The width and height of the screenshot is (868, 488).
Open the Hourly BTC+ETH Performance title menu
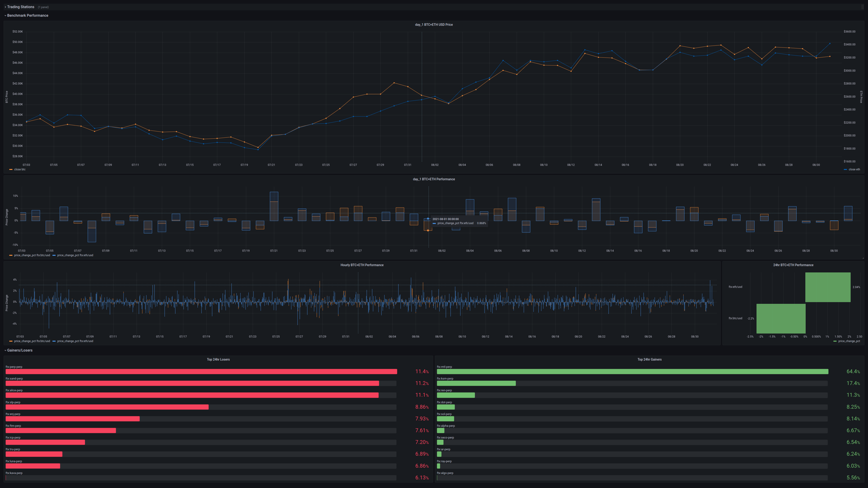pyautogui.click(x=362, y=265)
